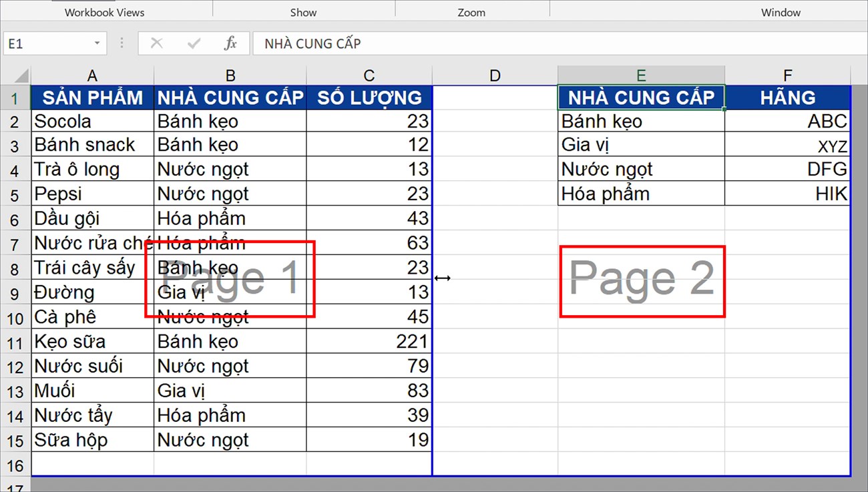This screenshot has width=868, height=492.
Task: Click Gia vị in row 13
Action: [230, 391]
